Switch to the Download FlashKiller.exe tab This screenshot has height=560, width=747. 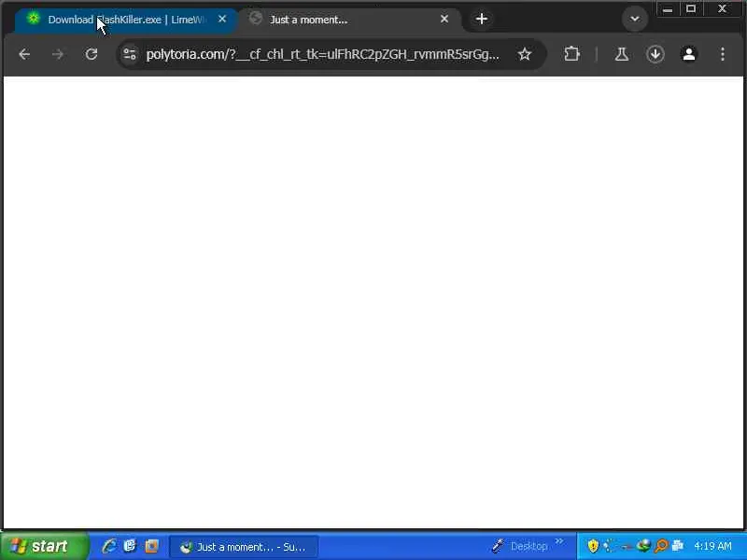point(126,20)
